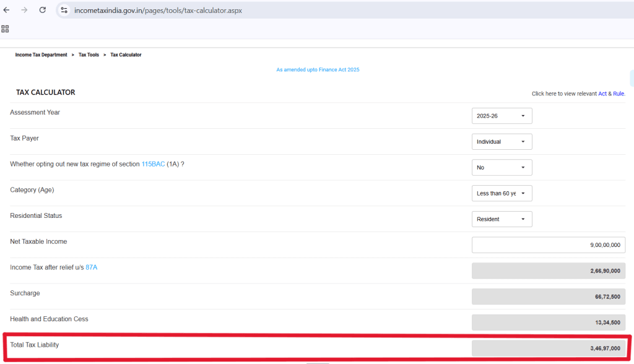This screenshot has width=634, height=364.
Task: Open the Tax Tools breadcrumb
Action: [x=89, y=54]
